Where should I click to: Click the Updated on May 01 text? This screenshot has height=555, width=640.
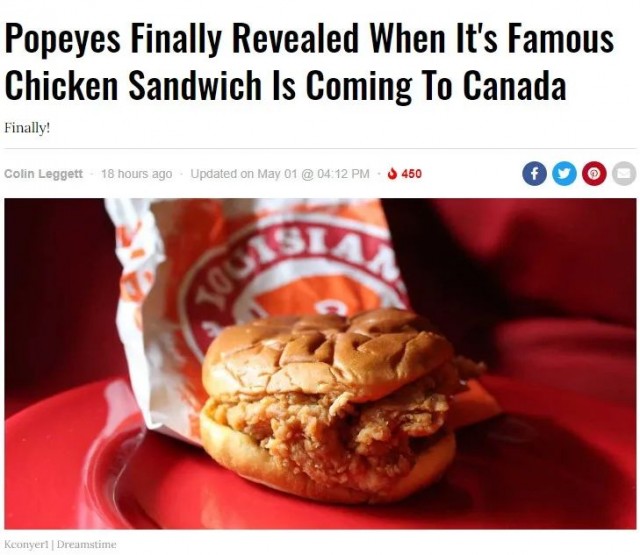243,174
